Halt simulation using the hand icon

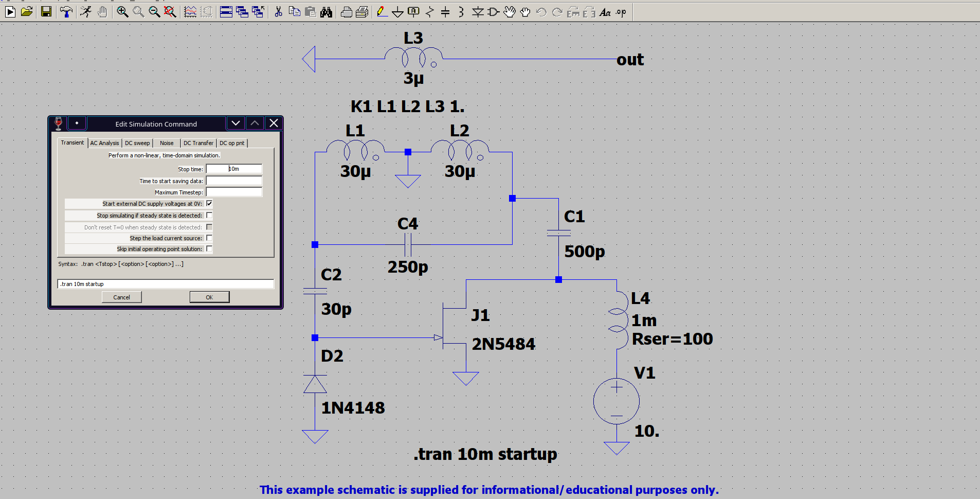[x=102, y=12]
